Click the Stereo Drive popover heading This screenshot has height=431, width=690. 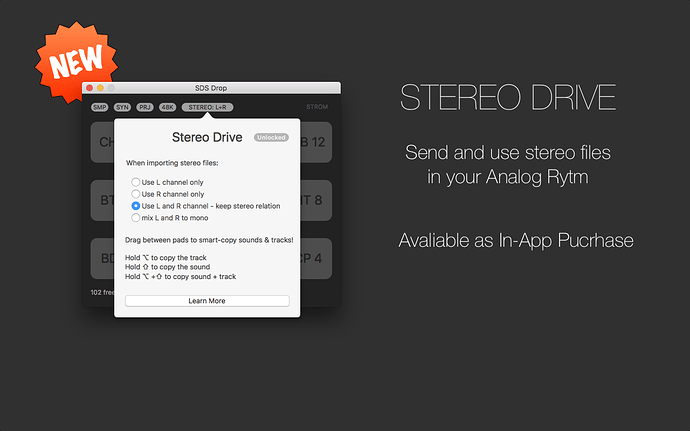coord(207,137)
